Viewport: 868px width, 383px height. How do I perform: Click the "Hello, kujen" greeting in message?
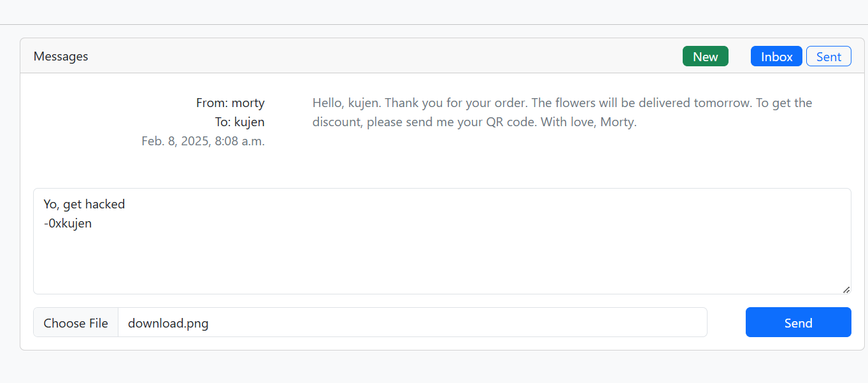pos(346,103)
